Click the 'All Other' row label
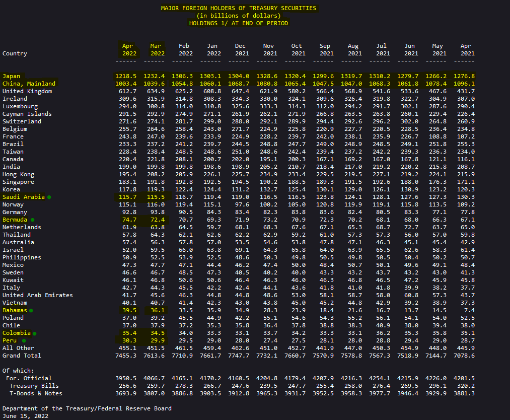 tap(18, 348)
